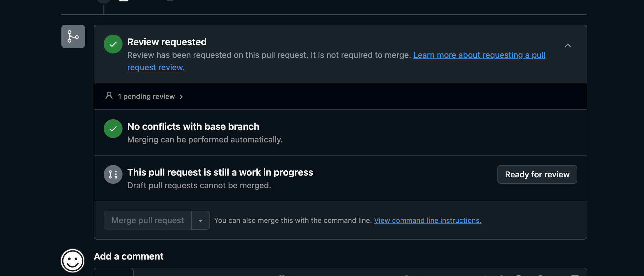This screenshot has height=276, width=644.
Task: Click the Draft pull requests cannot be merged text
Action: click(x=199, y=186)
